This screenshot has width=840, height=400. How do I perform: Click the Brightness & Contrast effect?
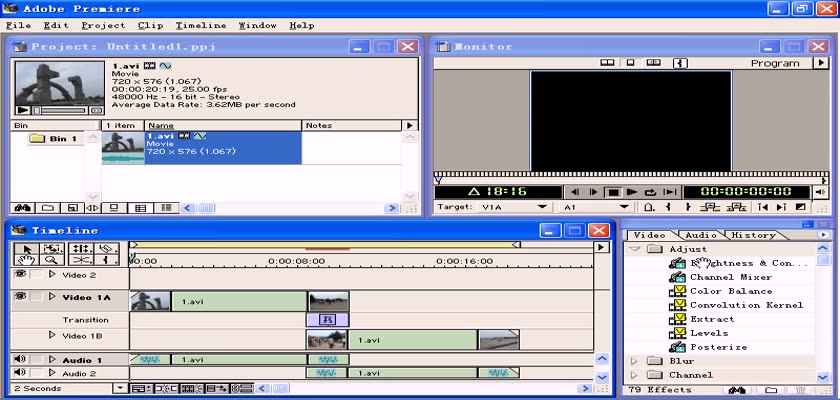pos(748,263)
